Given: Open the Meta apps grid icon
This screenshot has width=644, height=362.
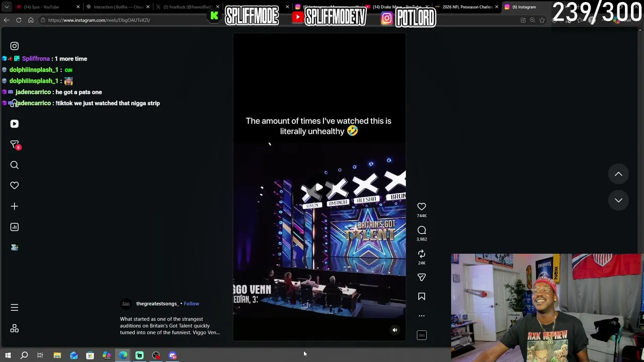Looking at the screenshot, I should (x=14, y=328).
